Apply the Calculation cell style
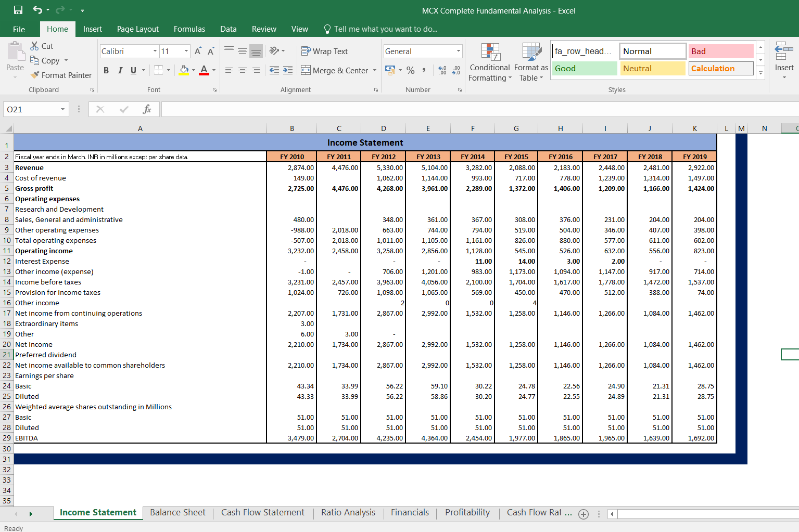799x532 pixels. tap(721, 68)
